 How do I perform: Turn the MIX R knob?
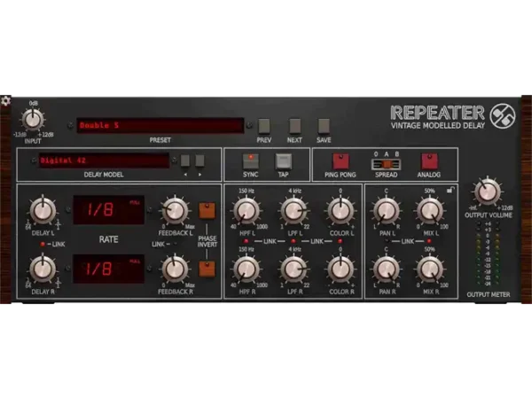[430, 269]
